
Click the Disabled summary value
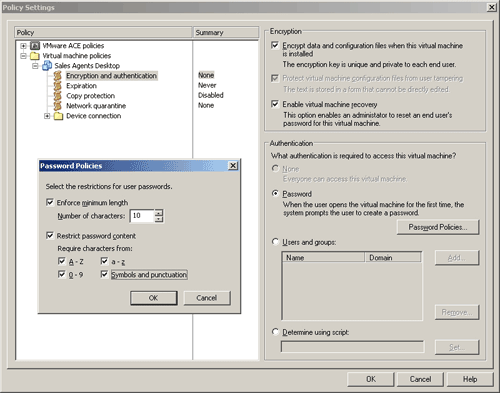[x=211, y=95]
